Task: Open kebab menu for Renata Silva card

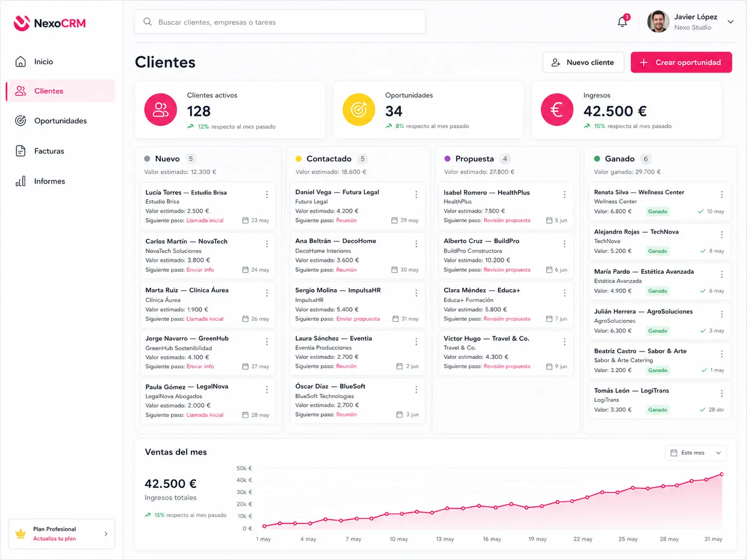Action: (722, 194)
